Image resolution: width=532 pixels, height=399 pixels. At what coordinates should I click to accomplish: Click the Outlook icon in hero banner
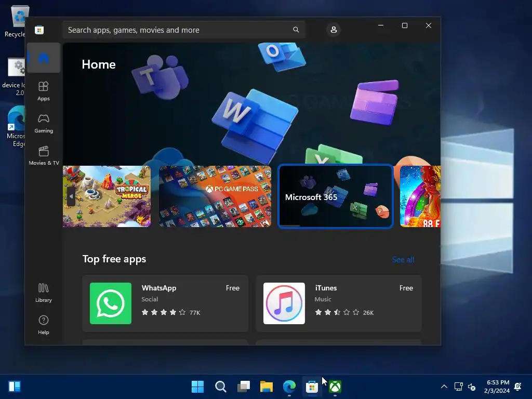point(282,56)
